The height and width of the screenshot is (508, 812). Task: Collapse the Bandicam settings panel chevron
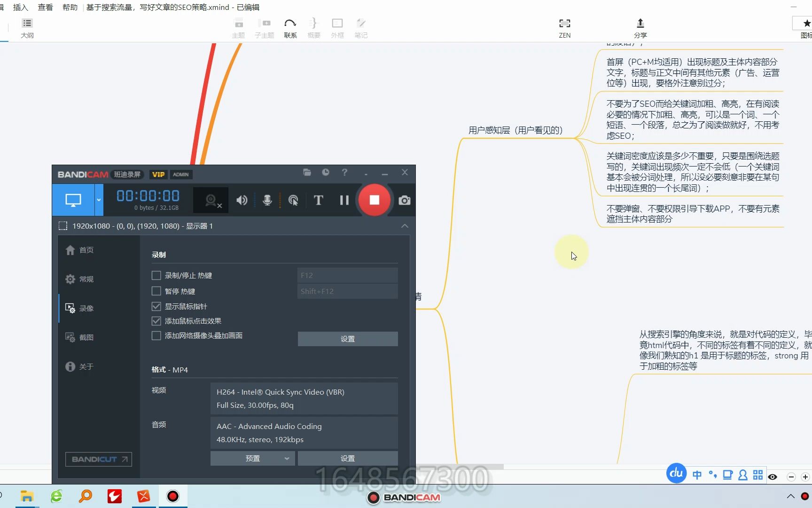pyautogui.click(x=405, y=226)
